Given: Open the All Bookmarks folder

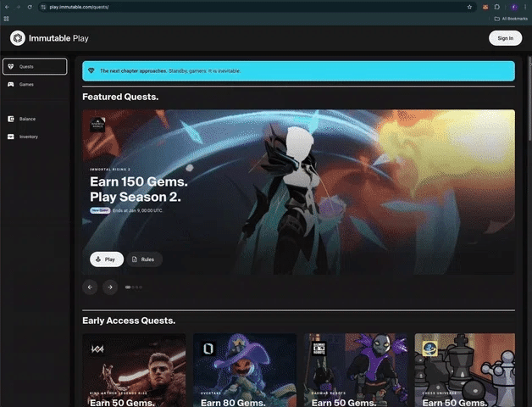Looking at the screenshot, I should (x=511, y=19).
